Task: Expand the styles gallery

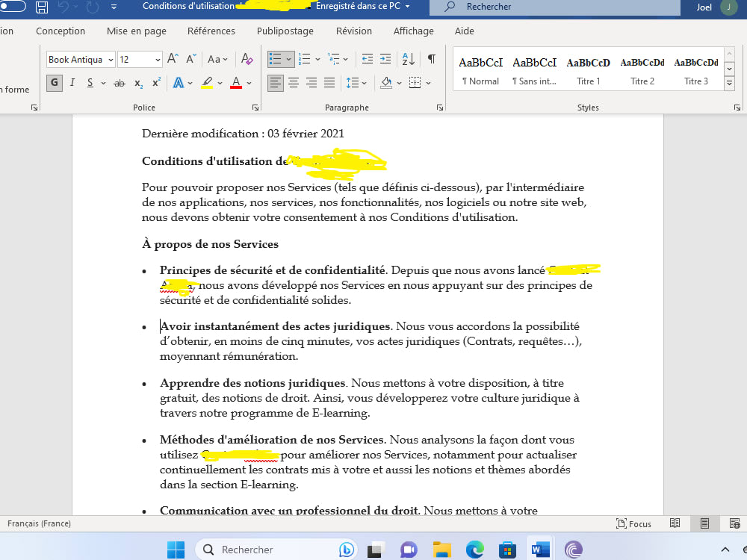Action: (x=729, y=84)
